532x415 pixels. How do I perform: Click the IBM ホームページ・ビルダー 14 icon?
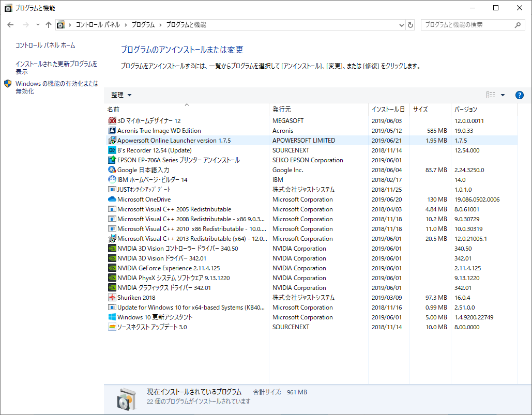[112, 180]
